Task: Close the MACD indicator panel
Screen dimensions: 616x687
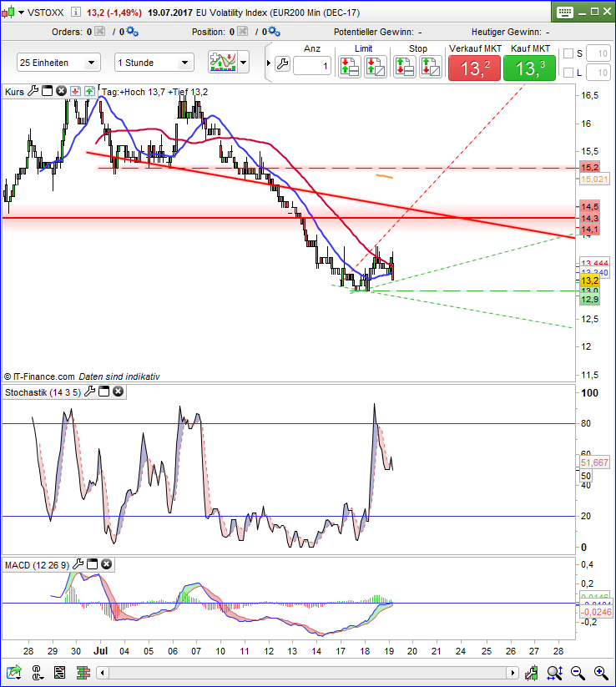Action: tap(107, 564)
